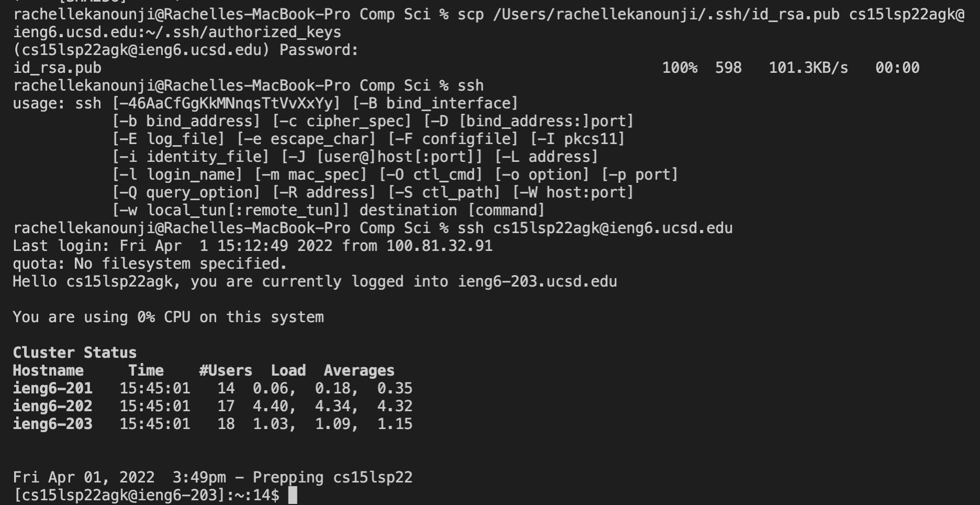Screen dimensions: 980x505
Task: Click the terminal cursor at the prompt
Action: click(x=293, y=495)
